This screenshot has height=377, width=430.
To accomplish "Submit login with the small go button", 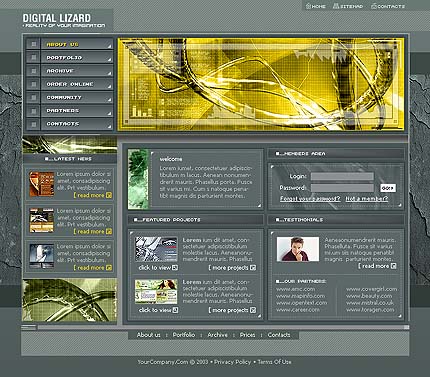I will [388, 188].
